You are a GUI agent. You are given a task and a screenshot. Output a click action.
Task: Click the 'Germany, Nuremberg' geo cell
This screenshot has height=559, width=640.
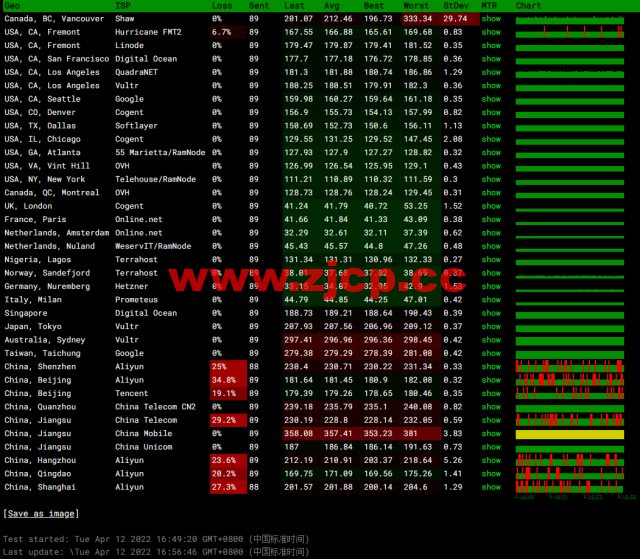47,286
